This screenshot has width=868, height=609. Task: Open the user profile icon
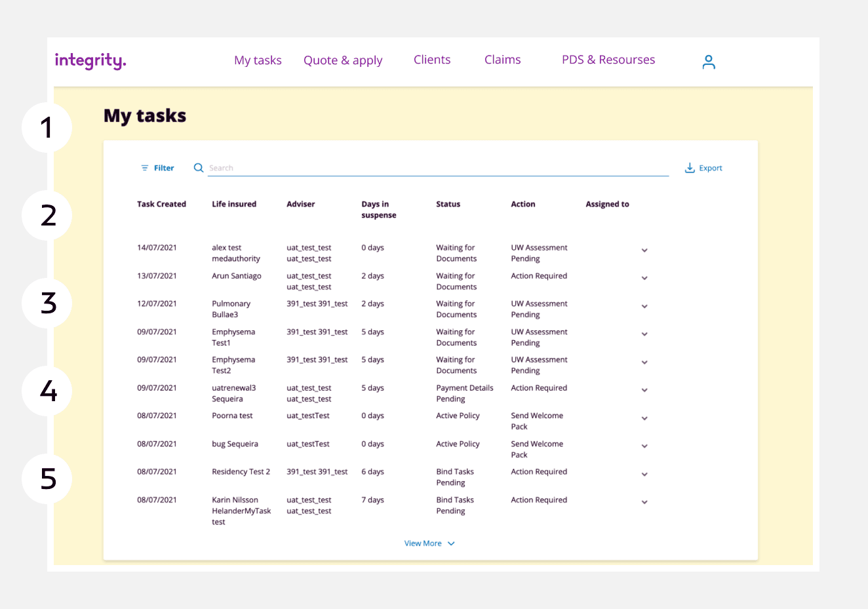pyautogui.click(x=709, y=62)
